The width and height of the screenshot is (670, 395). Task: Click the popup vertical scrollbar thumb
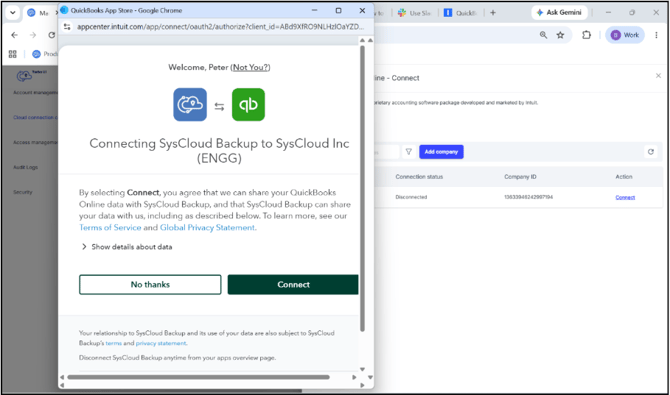[362, 188]
